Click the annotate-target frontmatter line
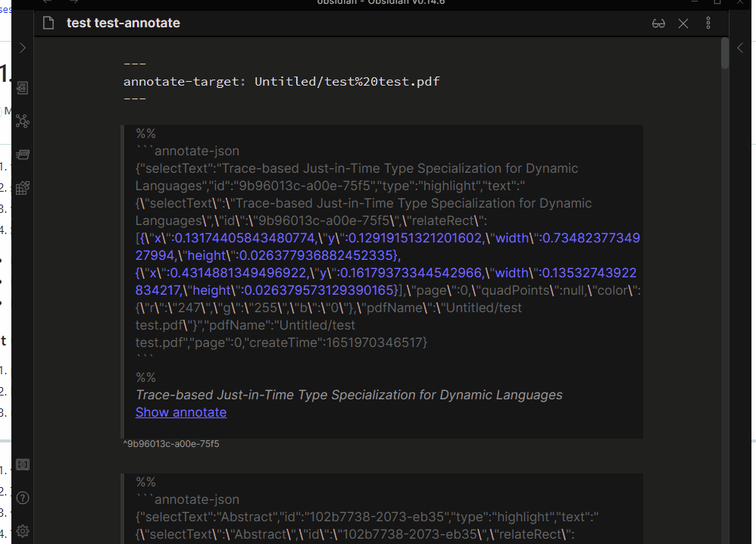The width and height of the screenshot is (756, 544). click(282, 81)
